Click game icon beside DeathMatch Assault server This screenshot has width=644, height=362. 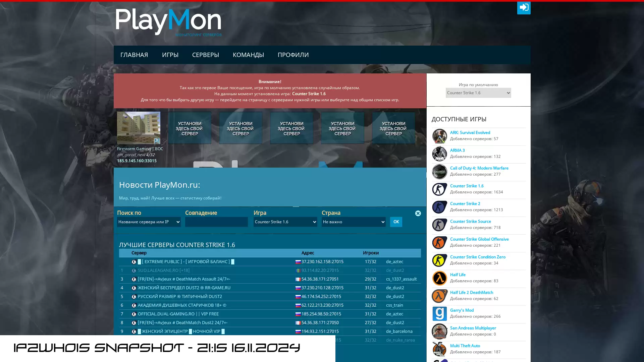pyautogui.click(x=134, y=279)
